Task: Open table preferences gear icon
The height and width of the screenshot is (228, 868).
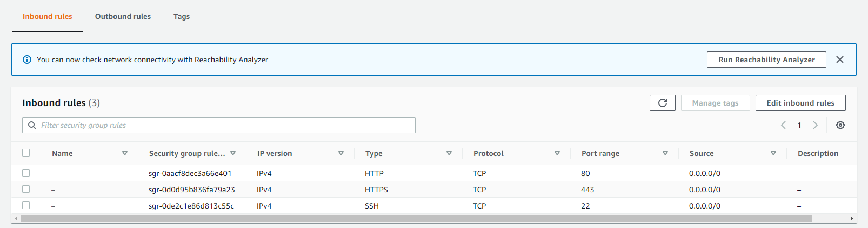Action: [840, 125]
